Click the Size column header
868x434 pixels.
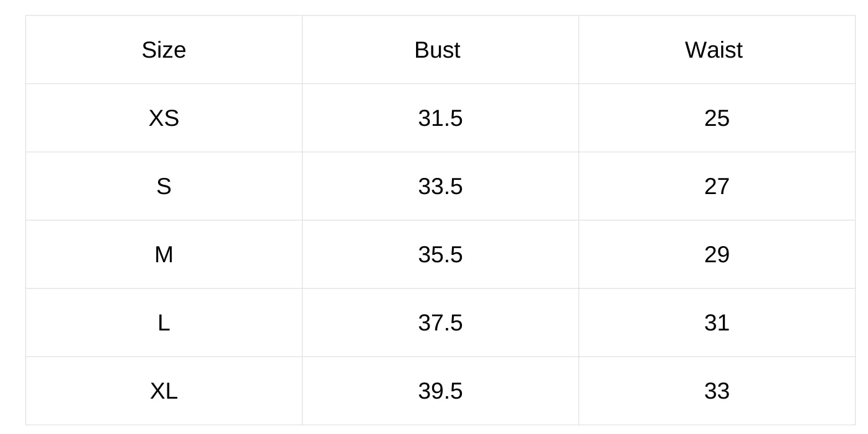164,50
